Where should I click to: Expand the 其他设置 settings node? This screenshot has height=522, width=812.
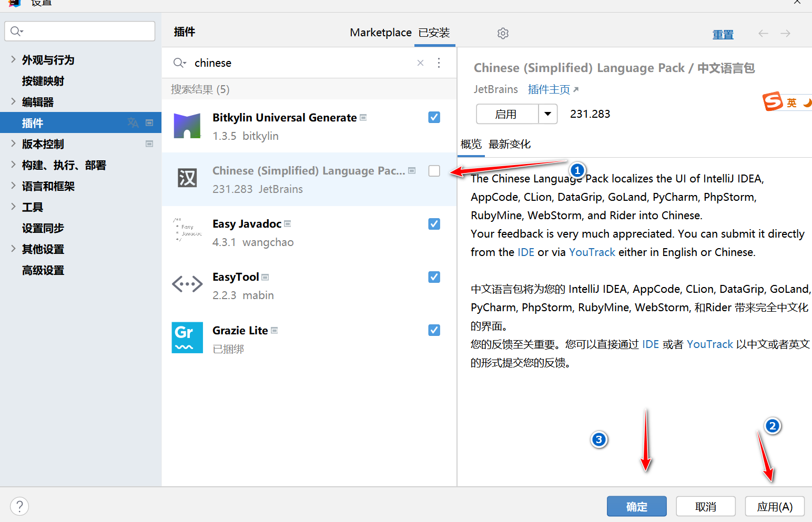tap(13, 249)
